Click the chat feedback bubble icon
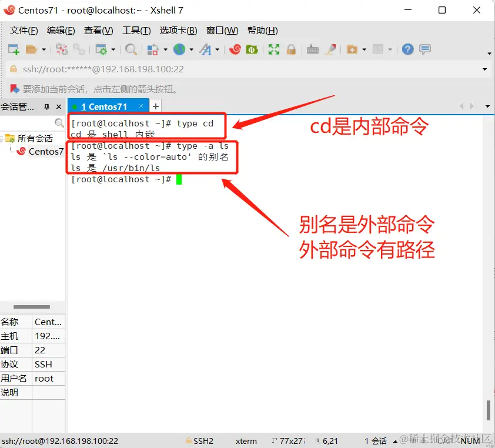The image size is (495, 448). (425, 49)
